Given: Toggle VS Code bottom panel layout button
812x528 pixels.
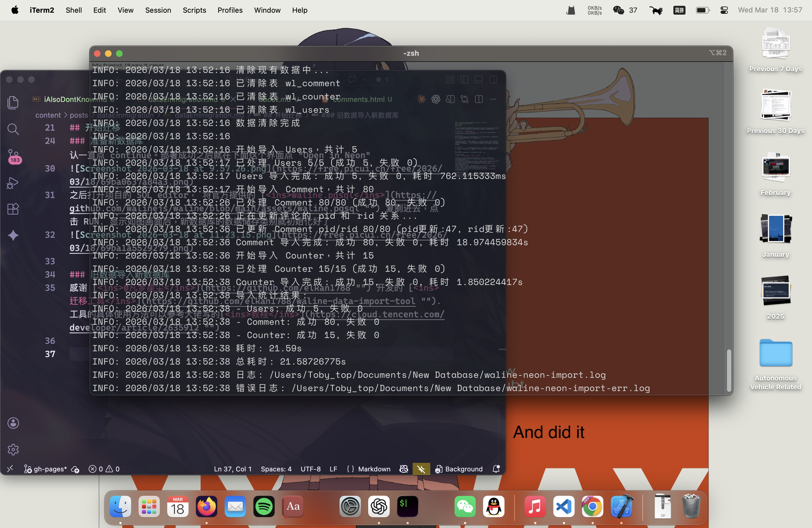Looking at the screenshot, I should pos(479,80).
